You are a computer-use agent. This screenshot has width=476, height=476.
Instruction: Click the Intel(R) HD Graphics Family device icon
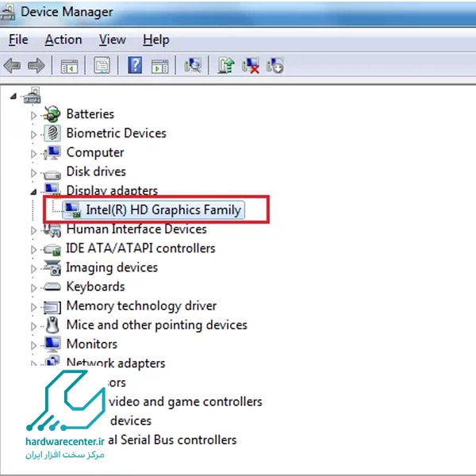[x=73, y=209]
